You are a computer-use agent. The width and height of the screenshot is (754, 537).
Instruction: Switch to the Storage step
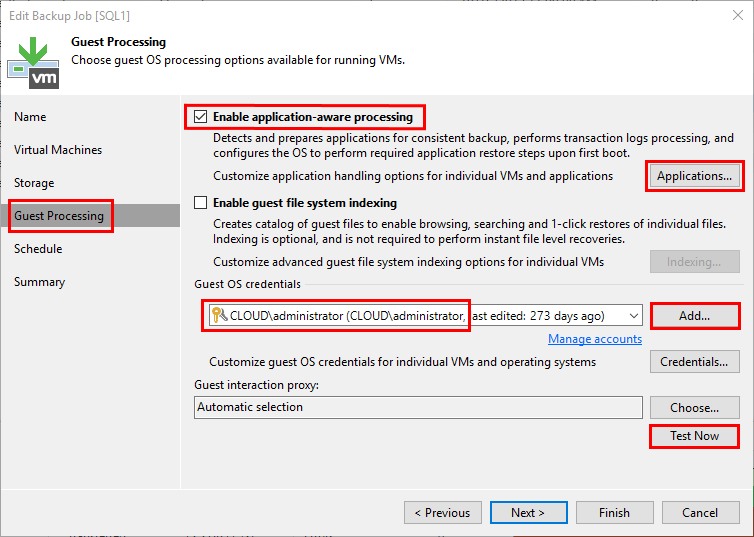pyautogui.click(x=34, y=183)
